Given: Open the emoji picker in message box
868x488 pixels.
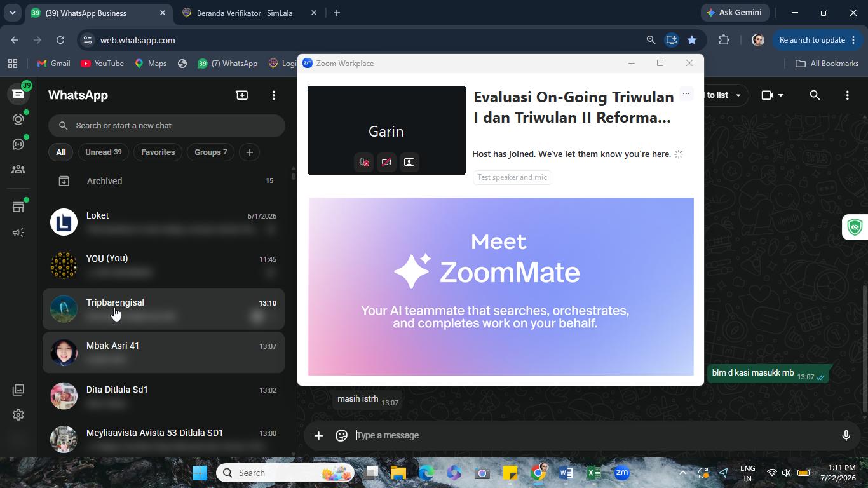Looking at the screenshot, I should point(342,435).
